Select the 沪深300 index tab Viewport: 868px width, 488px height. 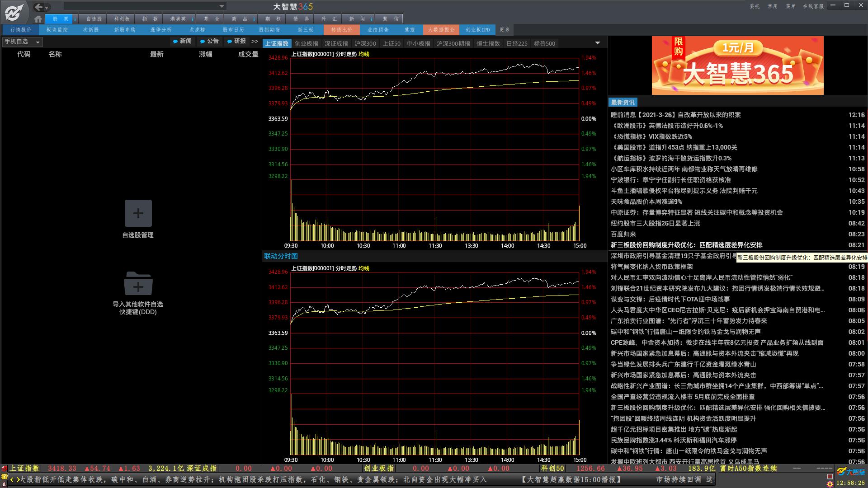pos(365,44)
